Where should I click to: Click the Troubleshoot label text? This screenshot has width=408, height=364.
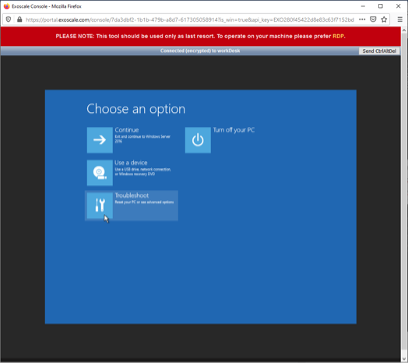132,195
